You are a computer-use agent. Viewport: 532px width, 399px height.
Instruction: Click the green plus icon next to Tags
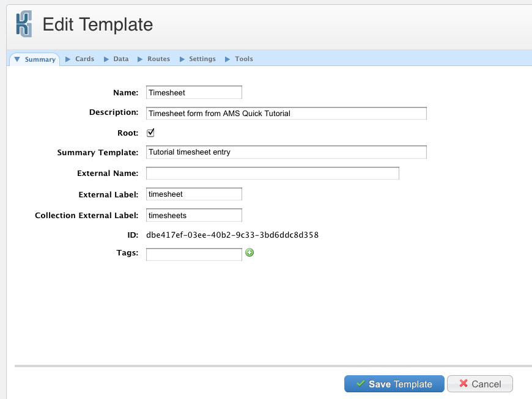[249, 252]
